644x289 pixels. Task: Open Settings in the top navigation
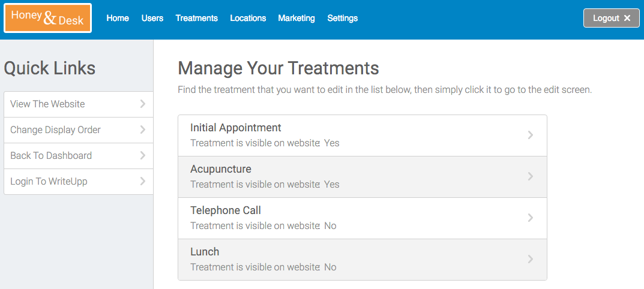pos(343,18)
